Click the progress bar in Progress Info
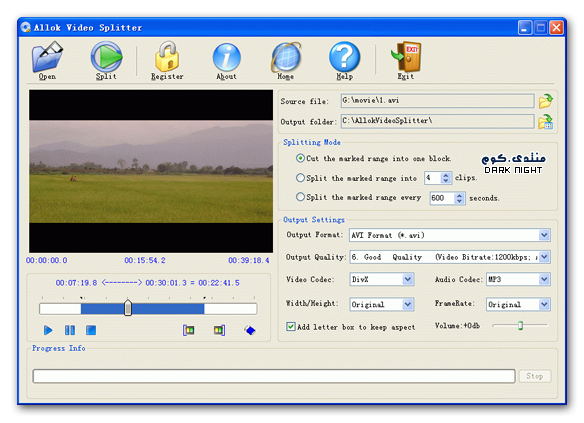584x423 pixels. (x=274, y=376)
